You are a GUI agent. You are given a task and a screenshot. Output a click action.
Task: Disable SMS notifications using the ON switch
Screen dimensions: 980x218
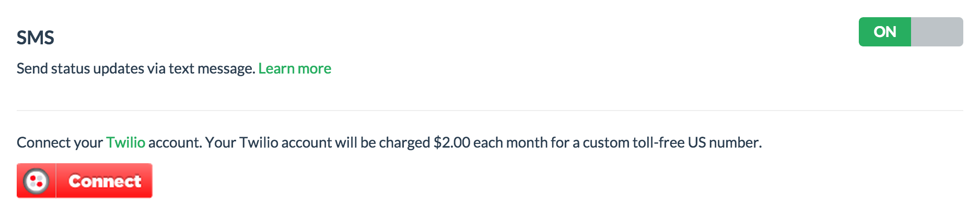point(911,32)
